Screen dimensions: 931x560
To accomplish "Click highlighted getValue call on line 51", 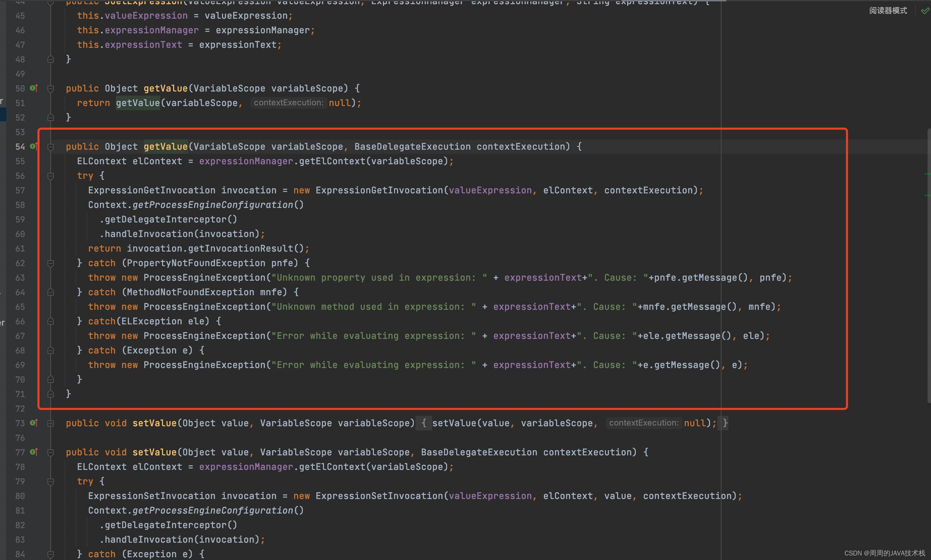I will point(138,103).
